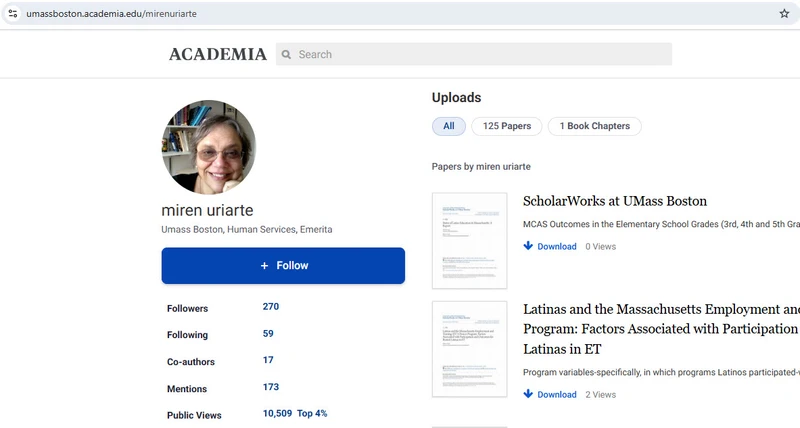Click the Program variables description text
Screen dimensions: 800x428
(661, 372)
